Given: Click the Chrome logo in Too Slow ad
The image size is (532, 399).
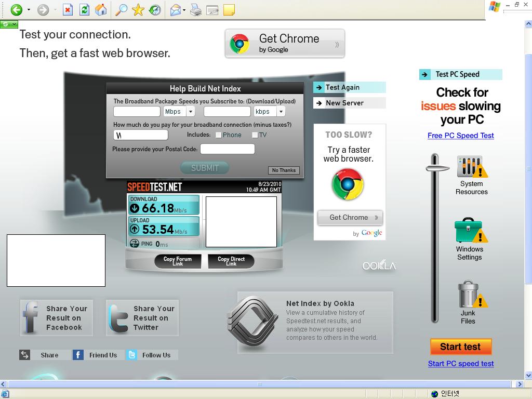Looking at the screenshot, I should [348, 184].
